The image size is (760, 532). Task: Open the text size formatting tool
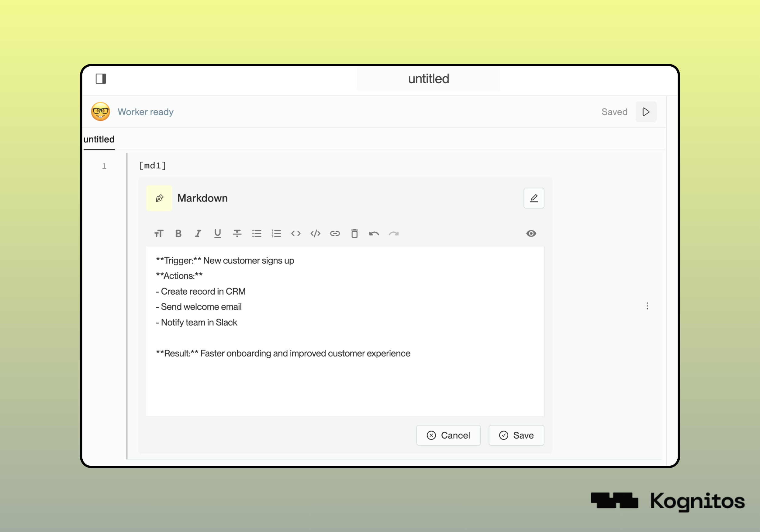click(159, 234)
